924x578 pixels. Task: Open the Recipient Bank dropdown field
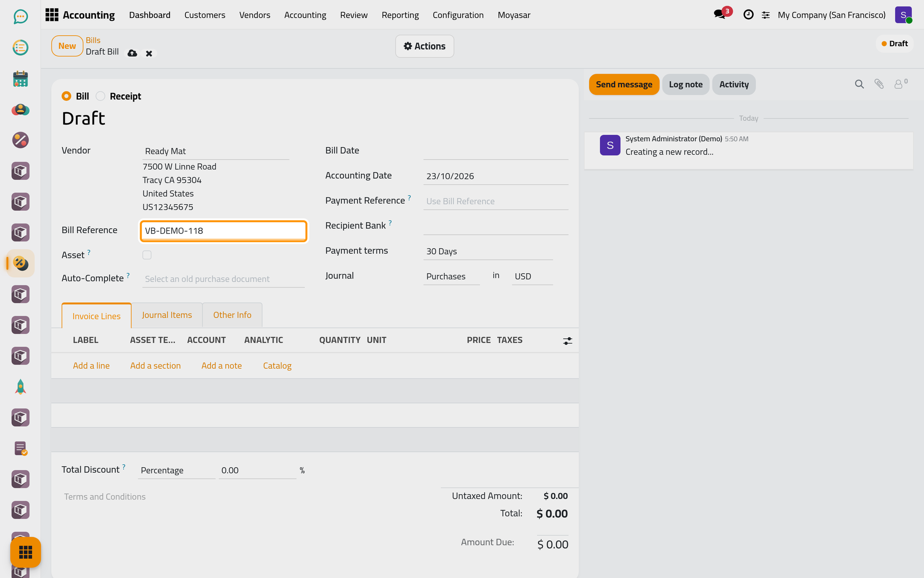[x=496, y=226]
